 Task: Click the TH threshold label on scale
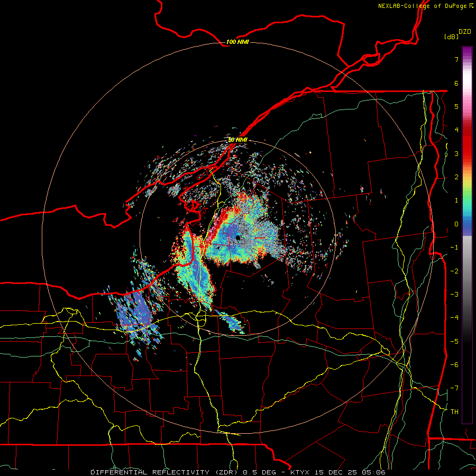click(x=454, y=411)
